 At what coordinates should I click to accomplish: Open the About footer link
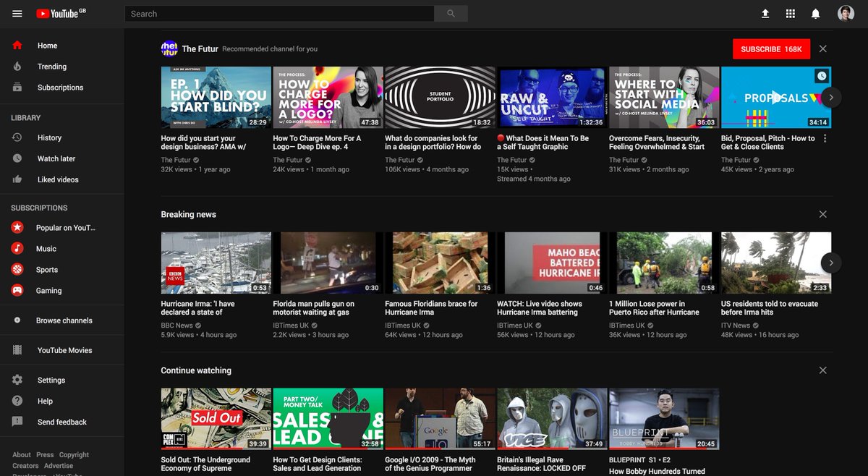tap(22, 455)
